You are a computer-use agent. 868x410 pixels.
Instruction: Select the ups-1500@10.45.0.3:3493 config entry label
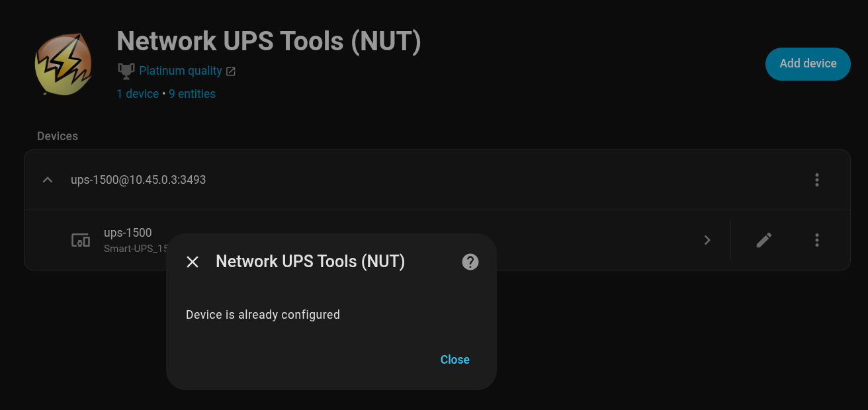tap(138, 180)
